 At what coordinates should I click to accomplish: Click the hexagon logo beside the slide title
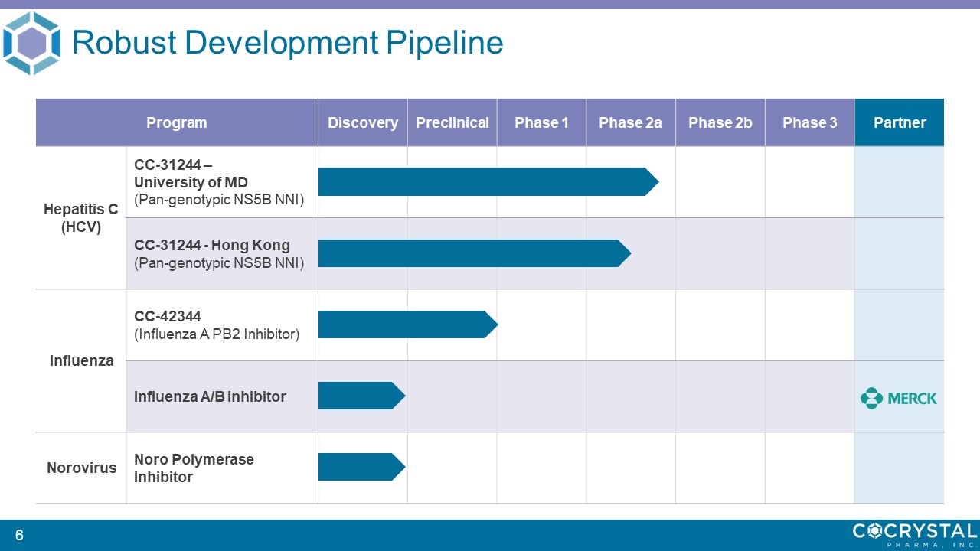pos(31,43)
